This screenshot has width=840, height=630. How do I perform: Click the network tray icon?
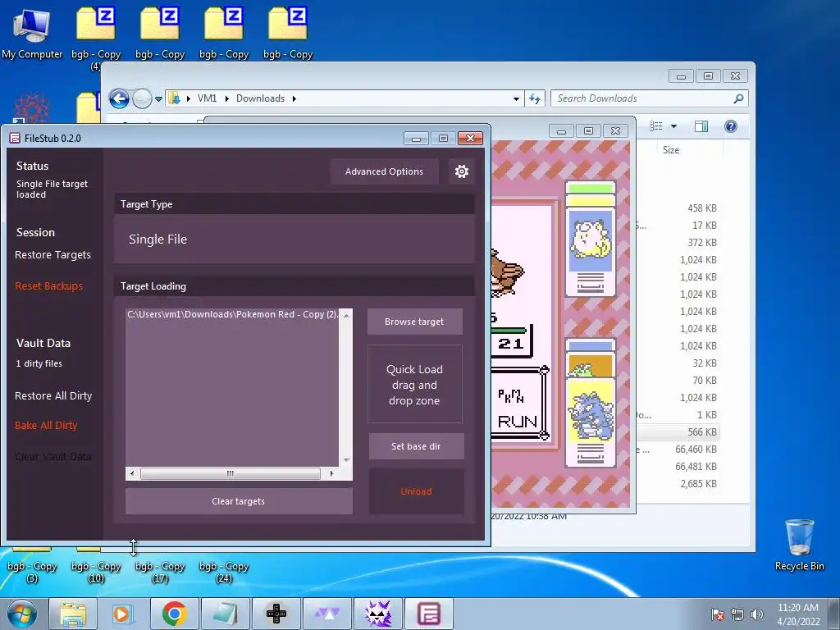tap(737, 614)
